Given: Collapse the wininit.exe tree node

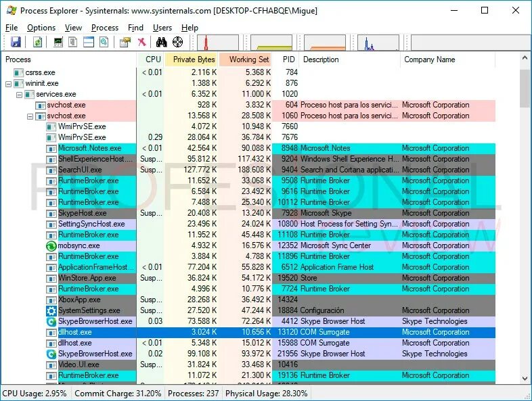Looking at the screenshot, I should (x=9, y=84).
